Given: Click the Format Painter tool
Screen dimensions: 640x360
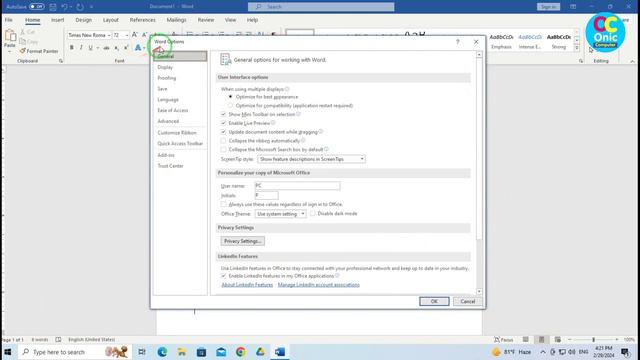Looking at the screenshot, I should coord(39,51).
